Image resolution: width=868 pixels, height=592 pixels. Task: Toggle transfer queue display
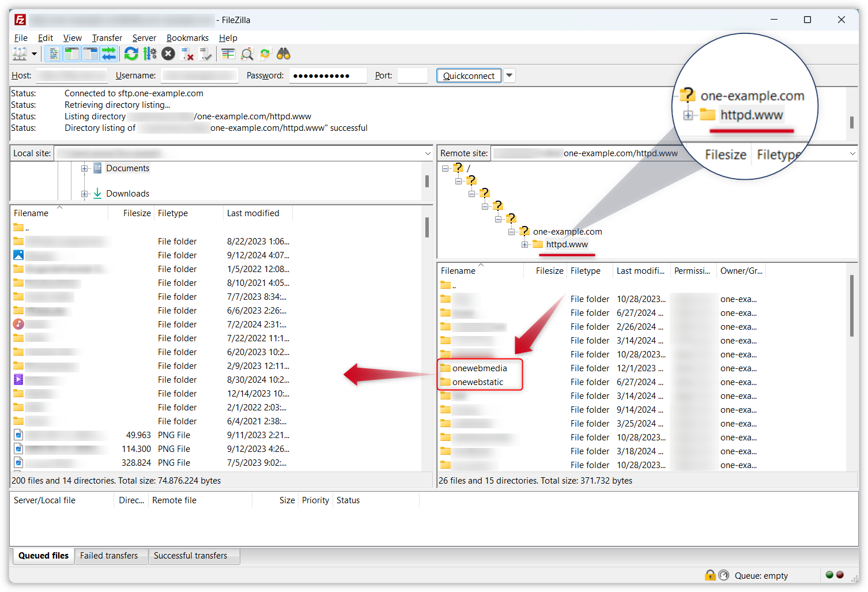pyautogui.click(x=109, y=54)
